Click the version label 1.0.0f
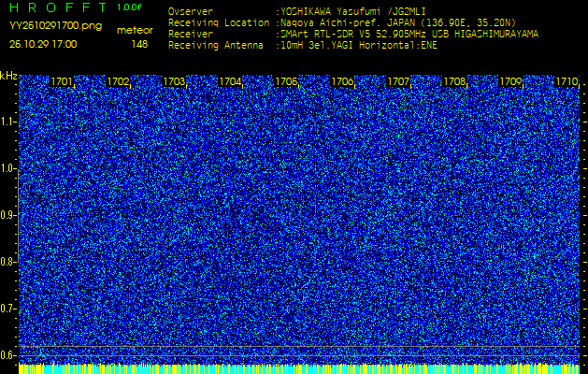 click(129, 7)
